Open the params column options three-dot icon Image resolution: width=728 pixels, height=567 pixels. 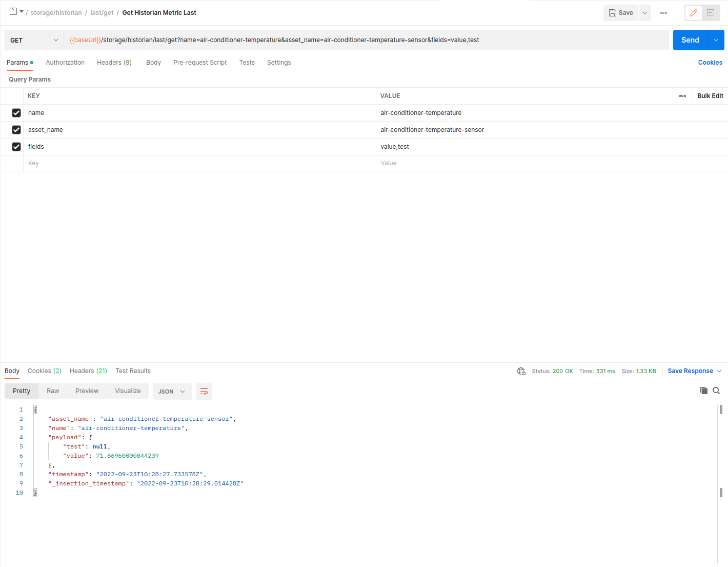point(682,96)
